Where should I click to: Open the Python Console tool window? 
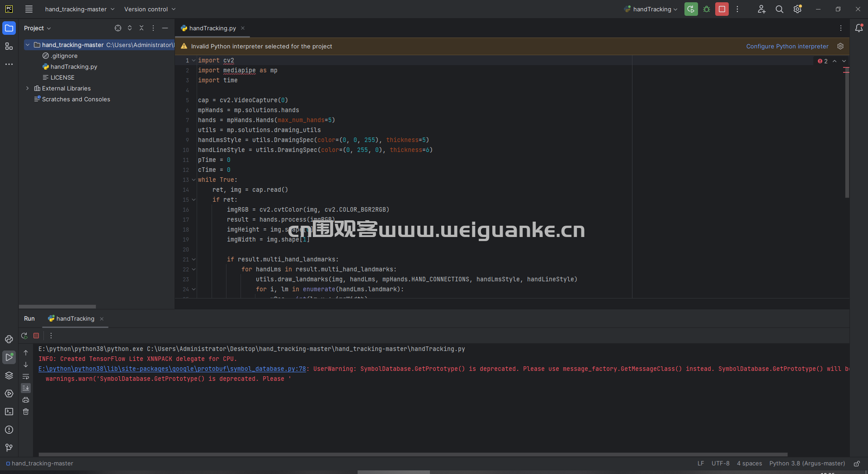9,339
